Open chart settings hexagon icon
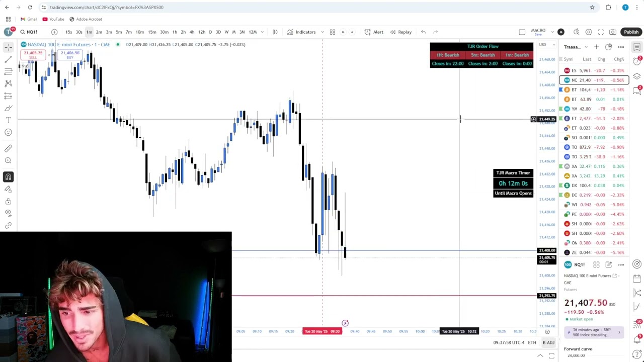The height and width of the screenshot is (362, 644). [589, 32]
